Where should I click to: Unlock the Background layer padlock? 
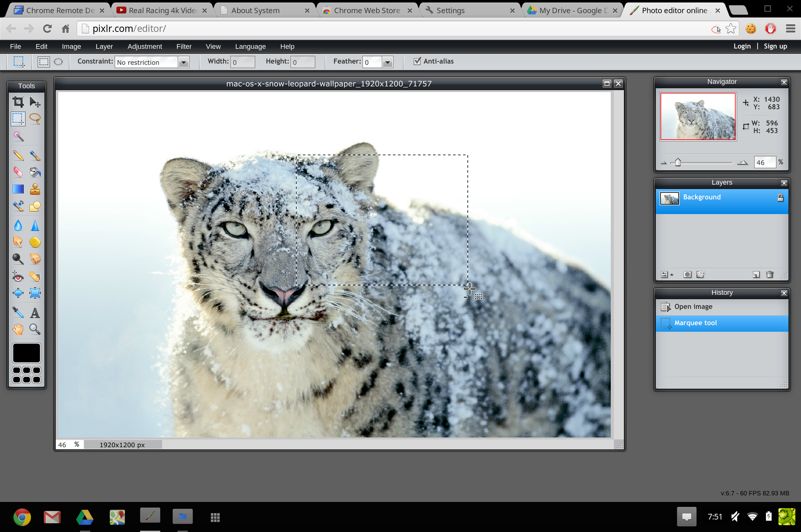point(780,198)
